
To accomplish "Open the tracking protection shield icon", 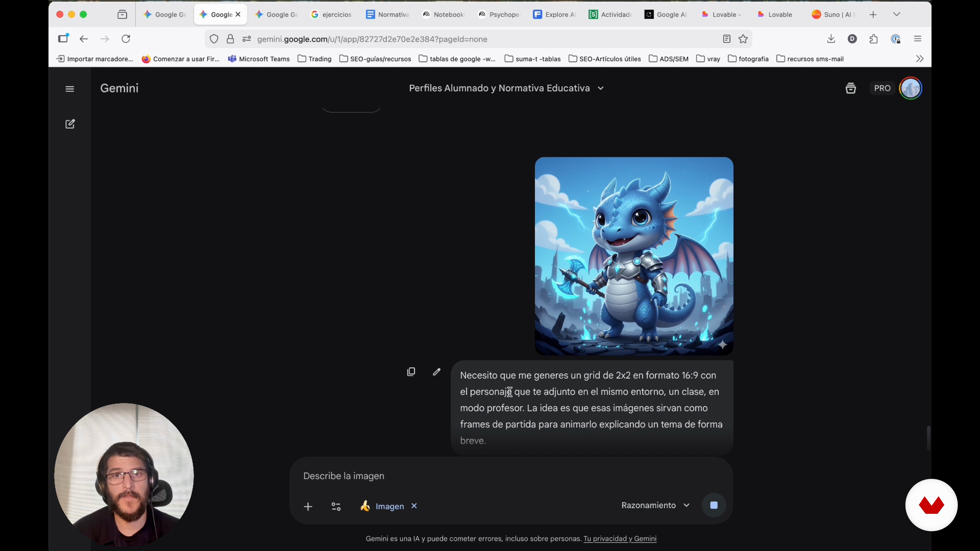I will click(214, 39).
